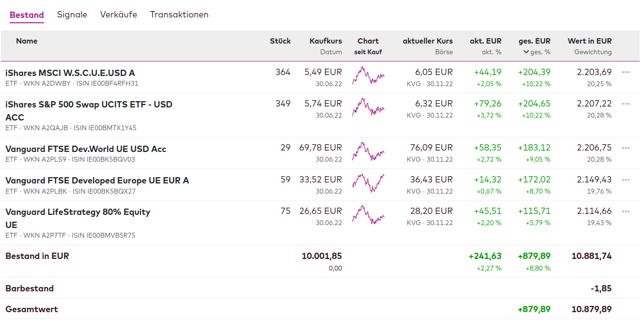
Task: Open options menu for Vanguard FTSE Developed Europe
Action: pyautogui.click(x=626, y=180)
